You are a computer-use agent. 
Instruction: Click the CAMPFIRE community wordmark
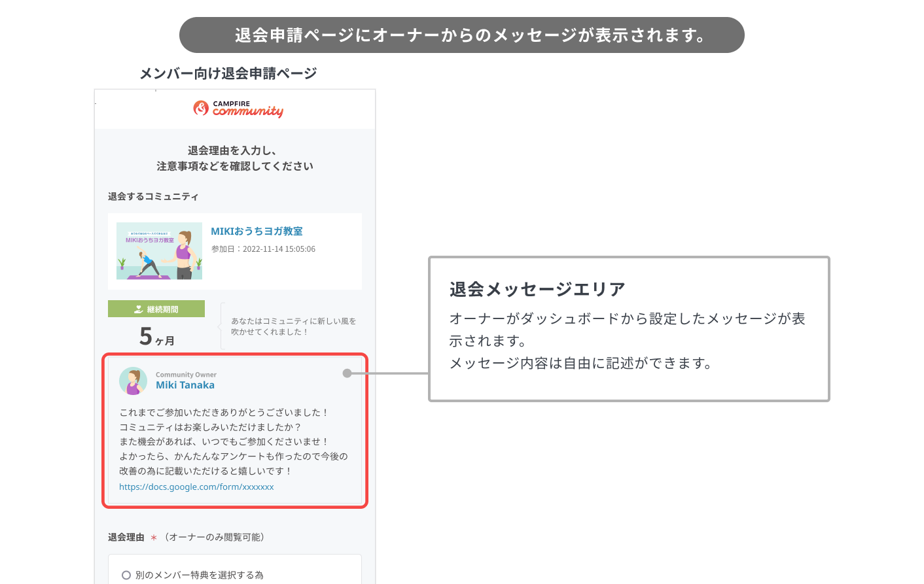[x=248, y=109]
